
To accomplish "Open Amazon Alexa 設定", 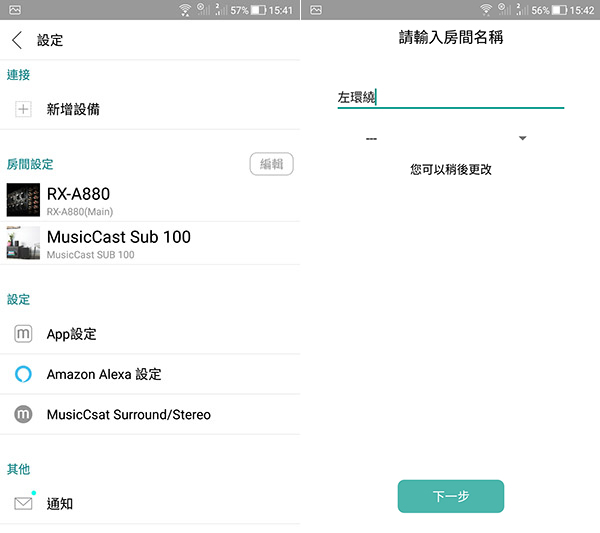I will point(150,374).
